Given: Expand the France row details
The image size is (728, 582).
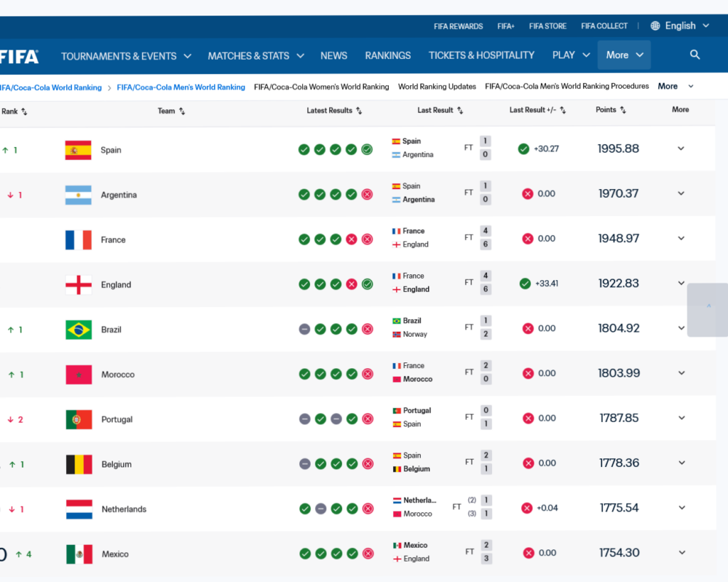Looking at the screenshot, I should 681,239.
